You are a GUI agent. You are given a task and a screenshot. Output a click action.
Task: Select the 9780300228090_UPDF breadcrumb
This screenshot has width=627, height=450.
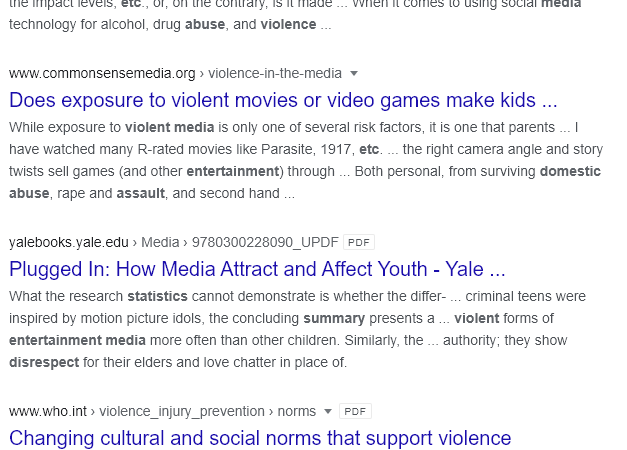tap(265, 242)
